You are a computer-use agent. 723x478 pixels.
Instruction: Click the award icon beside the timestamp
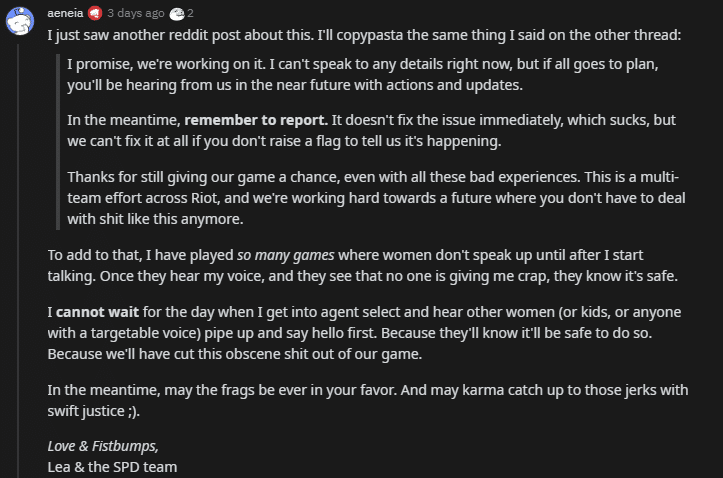pyautogui.click(x=176, y=14)
